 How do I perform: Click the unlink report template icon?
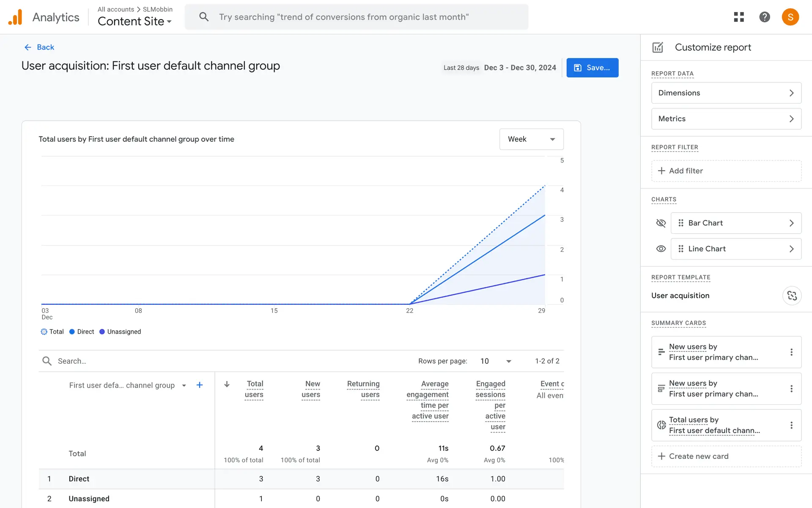pos(792,295)
